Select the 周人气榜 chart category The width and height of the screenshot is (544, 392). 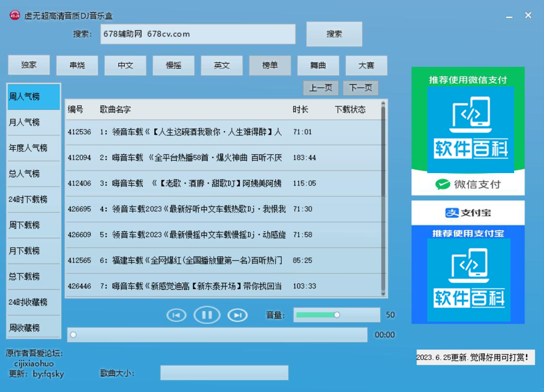(x=33, y=97)
